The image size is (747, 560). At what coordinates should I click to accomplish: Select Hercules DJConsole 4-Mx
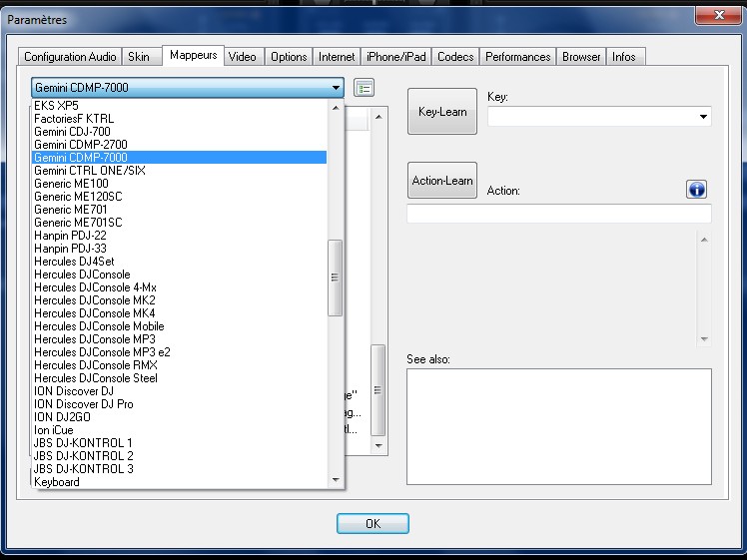(179, 287)
